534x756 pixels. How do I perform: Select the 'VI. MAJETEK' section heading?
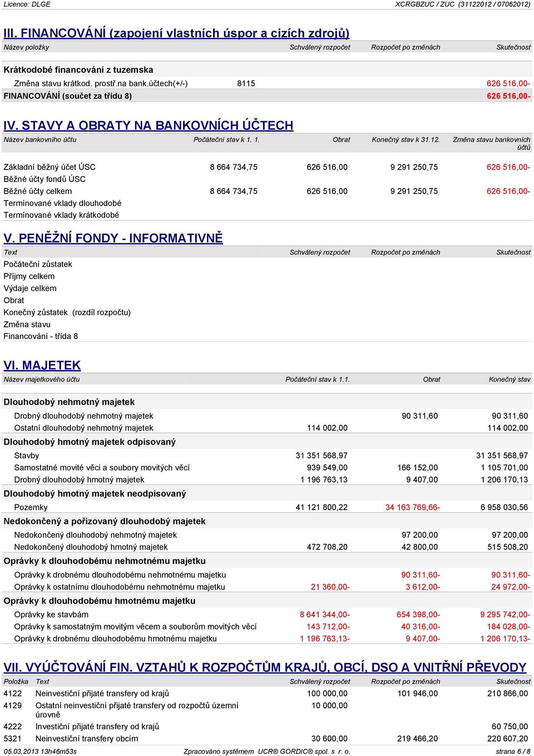pyautogui.click(x=42, y=365)
